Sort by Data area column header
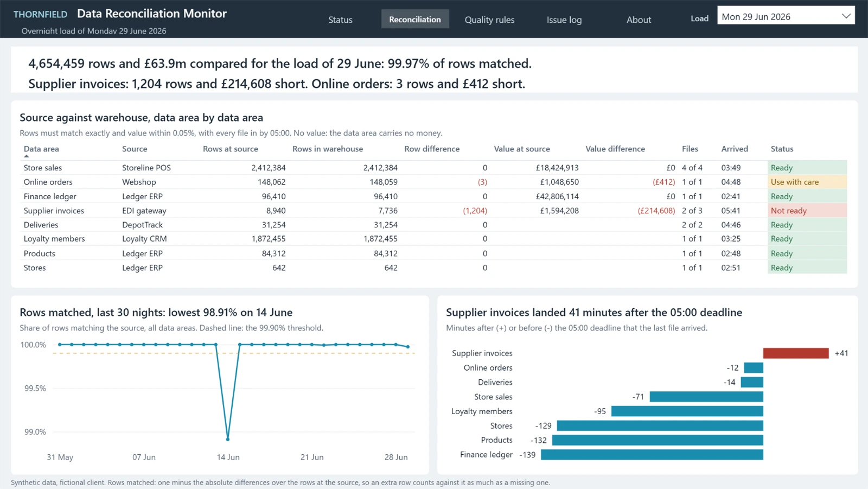This screenshot has height=489, width=868. [41, 149]
